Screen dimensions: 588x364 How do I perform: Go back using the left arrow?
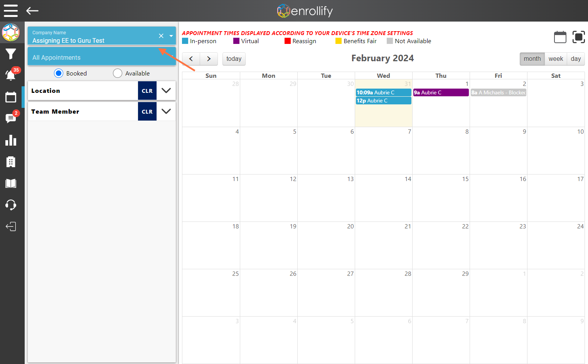point(32,11)
